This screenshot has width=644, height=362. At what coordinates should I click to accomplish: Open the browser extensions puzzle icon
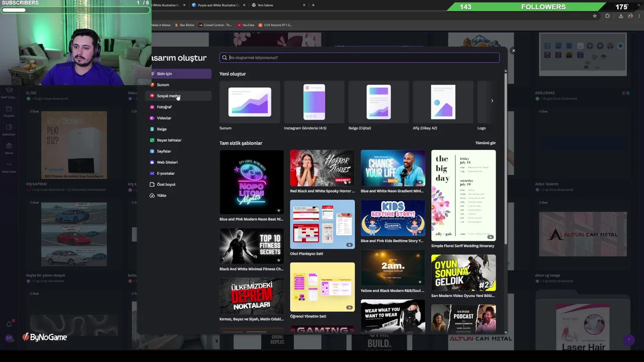tap(607, 16)
